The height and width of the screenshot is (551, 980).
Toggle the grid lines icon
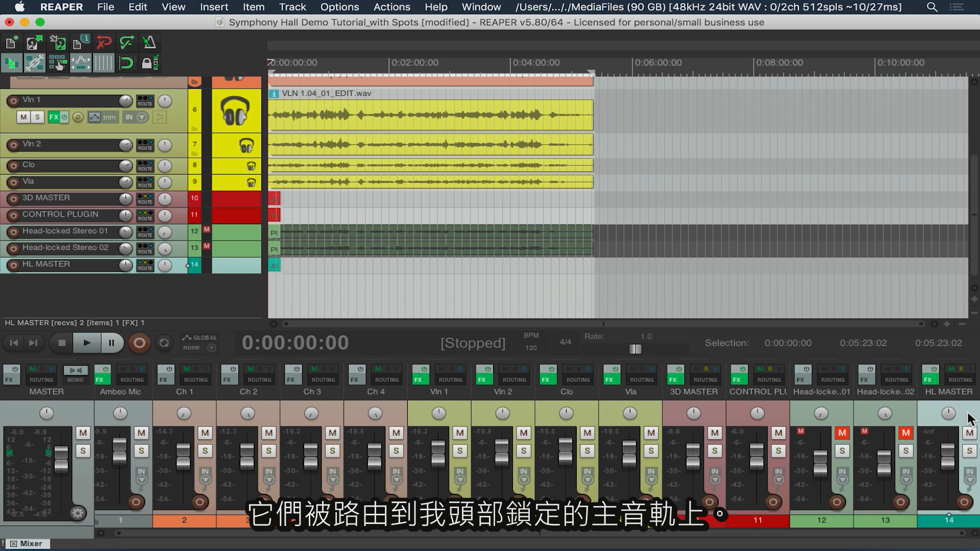point(103,63)
